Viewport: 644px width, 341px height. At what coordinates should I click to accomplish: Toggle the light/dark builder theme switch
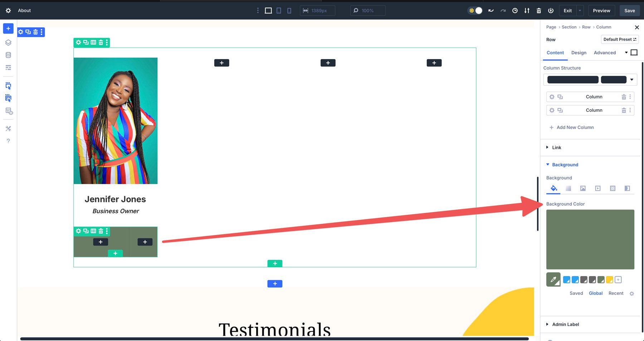(x=475, y=10)
